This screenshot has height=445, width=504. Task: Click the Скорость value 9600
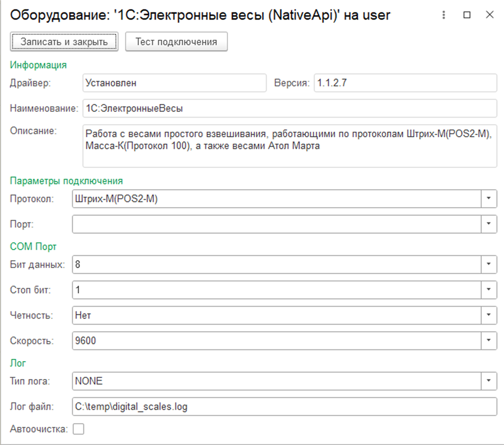(86, 340)
